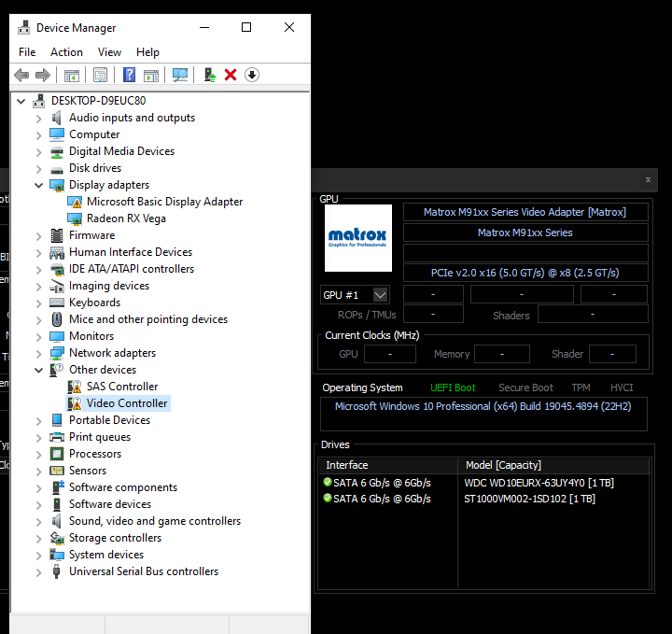The width and height of the screenshot is (672, 634).
Task: Click the Update device driver toolbar icon
Action: coord(210,75)
